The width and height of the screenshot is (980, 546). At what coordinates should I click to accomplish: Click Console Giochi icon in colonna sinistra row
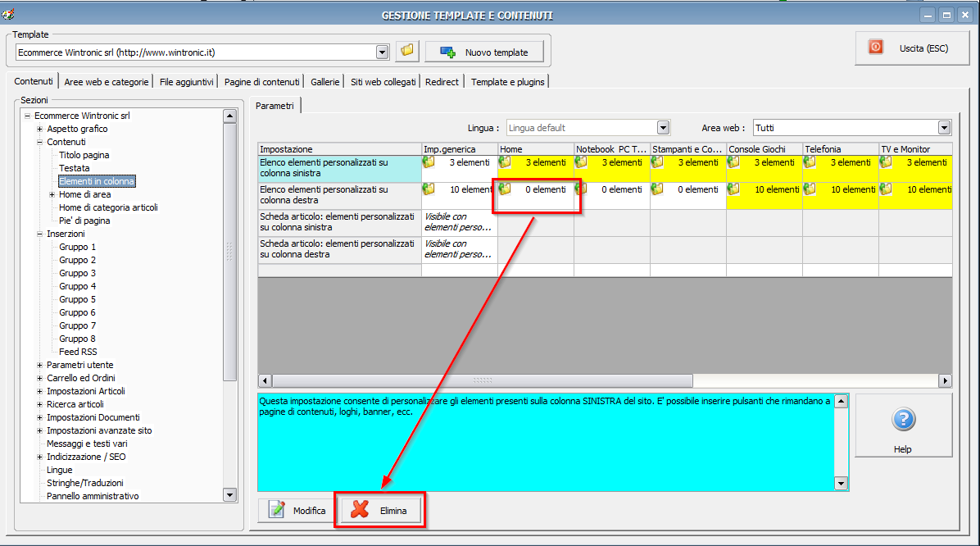pos(733,162)
